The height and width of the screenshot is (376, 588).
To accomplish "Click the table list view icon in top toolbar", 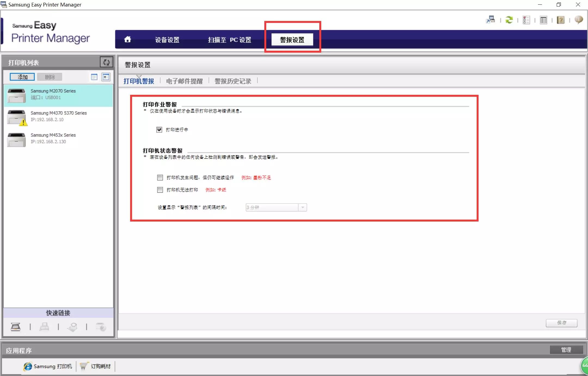I will point(543,20).
